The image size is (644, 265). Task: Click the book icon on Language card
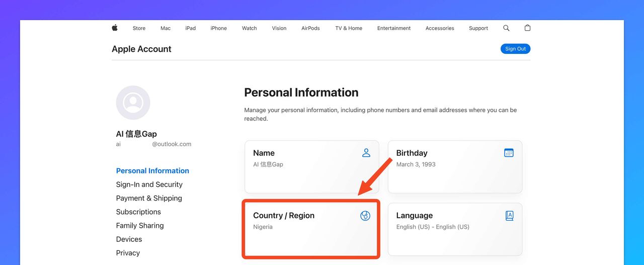[x=509, y=216]
